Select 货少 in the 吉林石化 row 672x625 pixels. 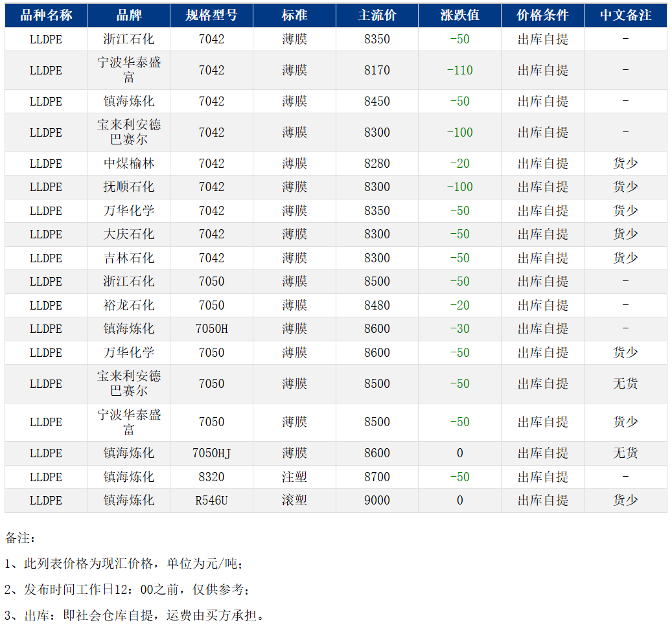626,258
